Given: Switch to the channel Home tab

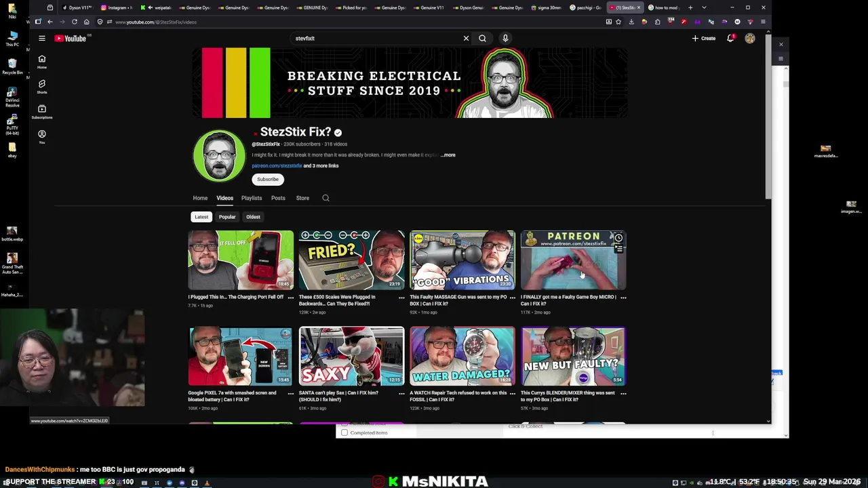Looking at the screenshot, I should [200, 198].
